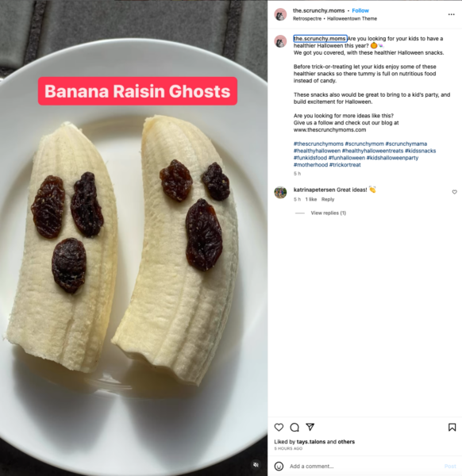Follow the.scrunchy.moms account

(360, 10)
